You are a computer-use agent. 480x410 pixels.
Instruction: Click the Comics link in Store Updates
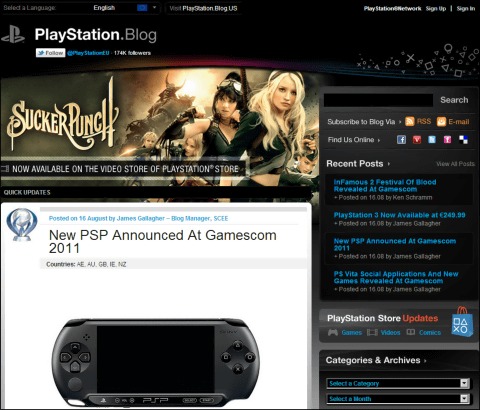pyautogui.click(x=430, y=333)
